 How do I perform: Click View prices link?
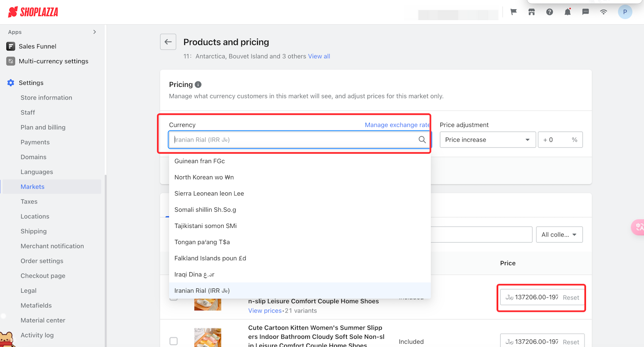(x=265, y=311)
